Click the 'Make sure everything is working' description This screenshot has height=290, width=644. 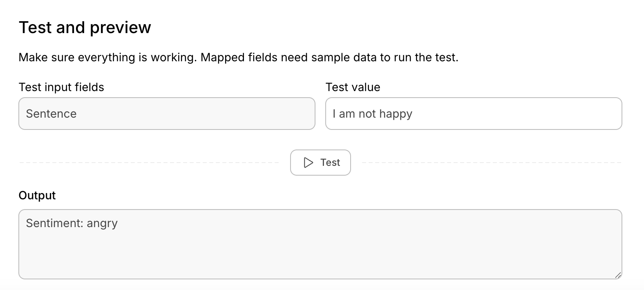(108, 57)
